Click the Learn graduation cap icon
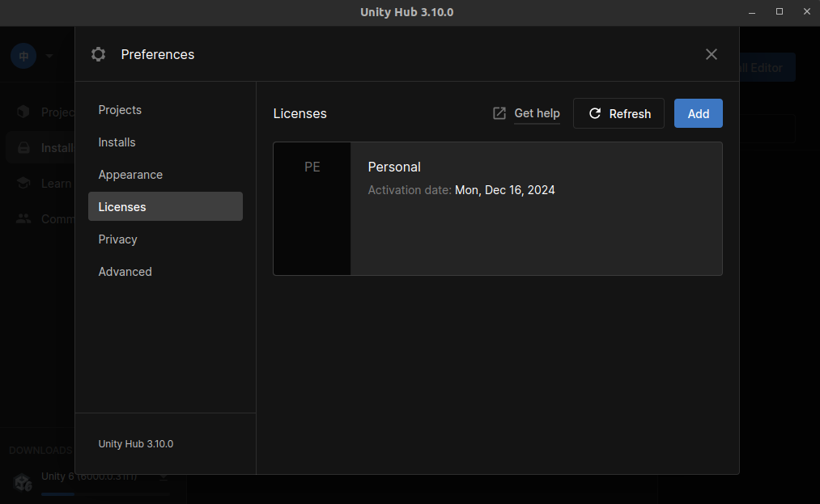820x504 pixels. pos(23,184)
